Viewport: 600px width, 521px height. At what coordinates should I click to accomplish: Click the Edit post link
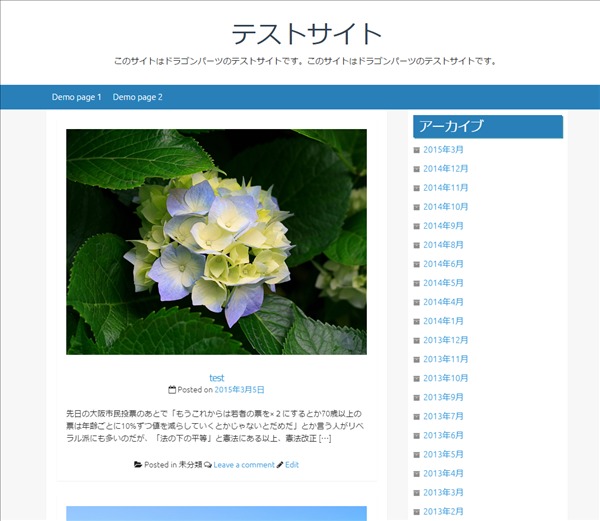(292, 465)
